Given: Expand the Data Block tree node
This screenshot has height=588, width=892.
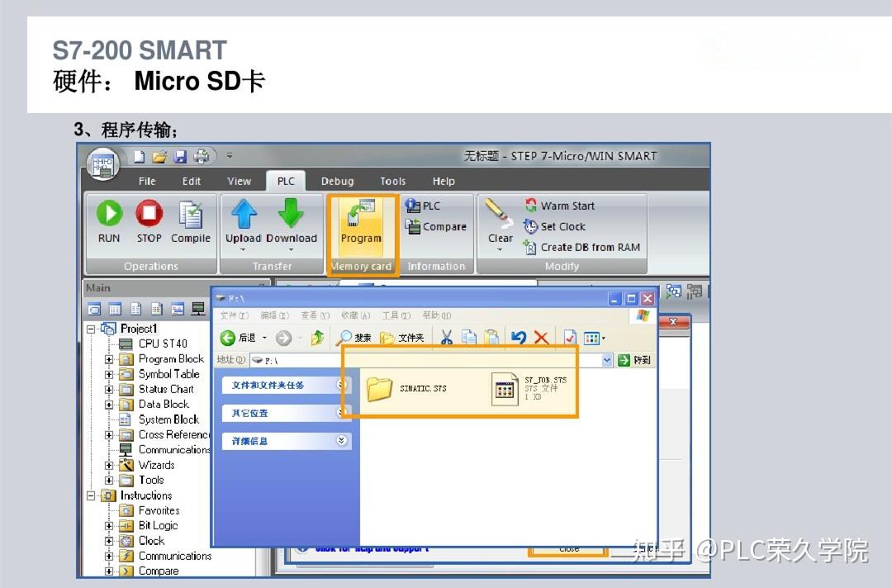Looking at the screenshot, I should pos(109,405).
